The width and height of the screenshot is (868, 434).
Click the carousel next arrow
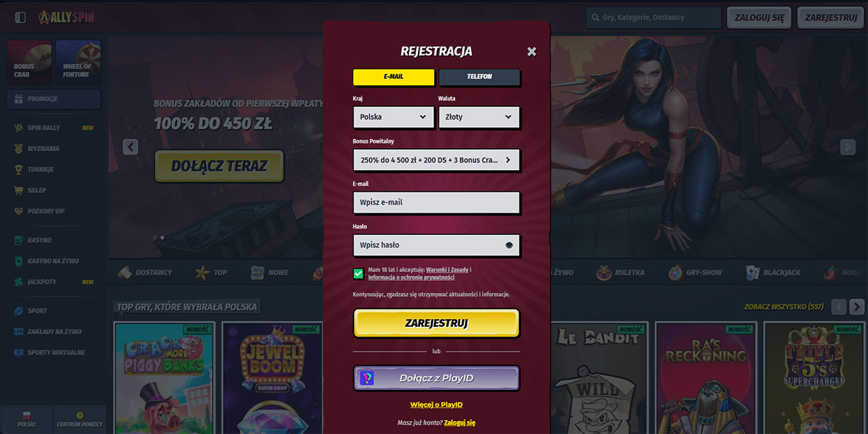coord(848,147)
